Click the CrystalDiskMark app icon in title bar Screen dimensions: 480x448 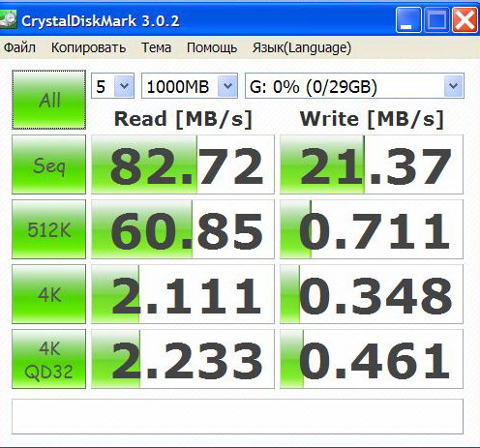coord(8,20)
